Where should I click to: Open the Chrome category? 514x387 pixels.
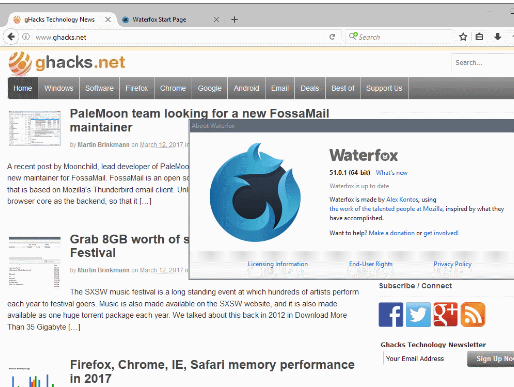click(x=173, y=88)
